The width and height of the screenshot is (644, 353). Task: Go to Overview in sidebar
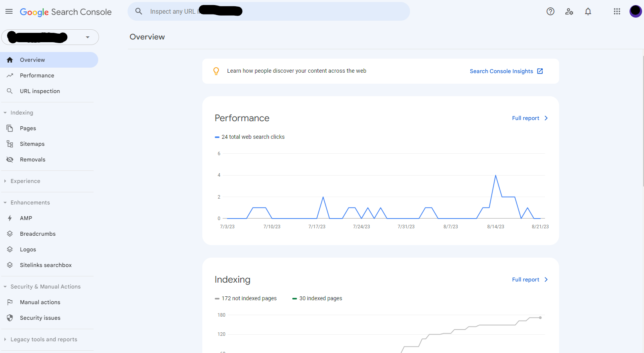(49, 60)
